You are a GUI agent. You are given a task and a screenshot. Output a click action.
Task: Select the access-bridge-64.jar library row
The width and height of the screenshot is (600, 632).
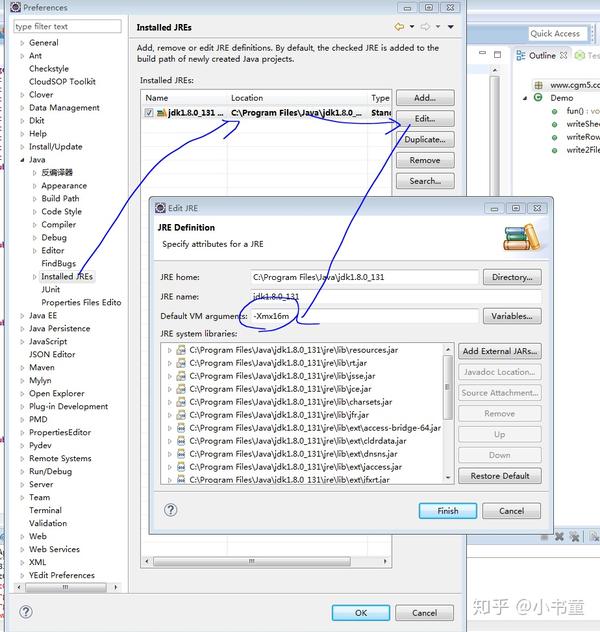point(315,428)
